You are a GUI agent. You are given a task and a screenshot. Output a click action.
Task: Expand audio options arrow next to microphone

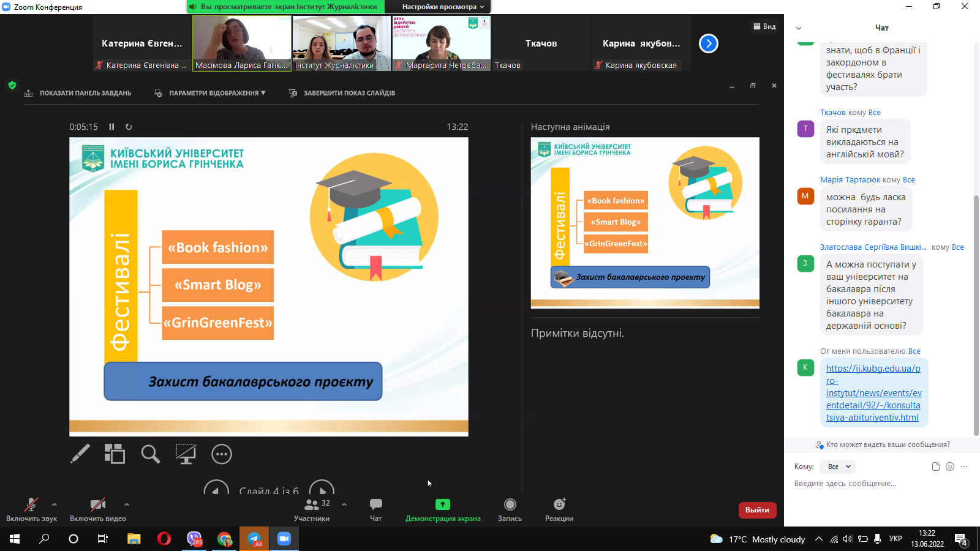55,504
